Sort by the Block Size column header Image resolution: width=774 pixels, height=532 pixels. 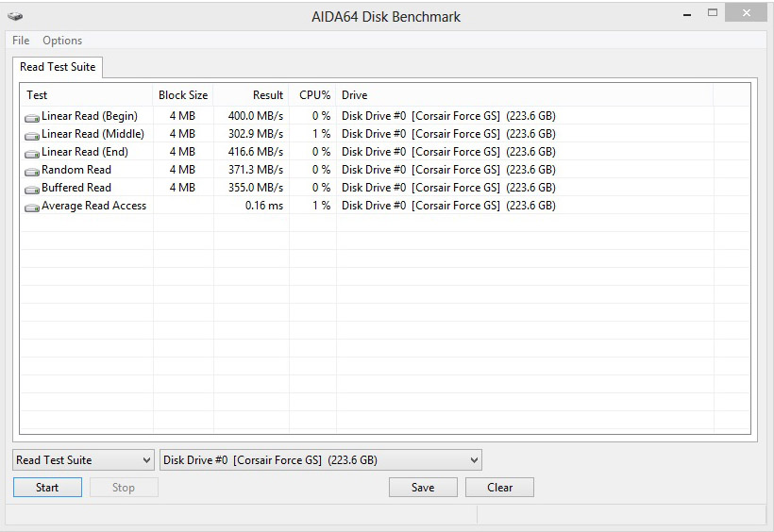pos(183,95)
